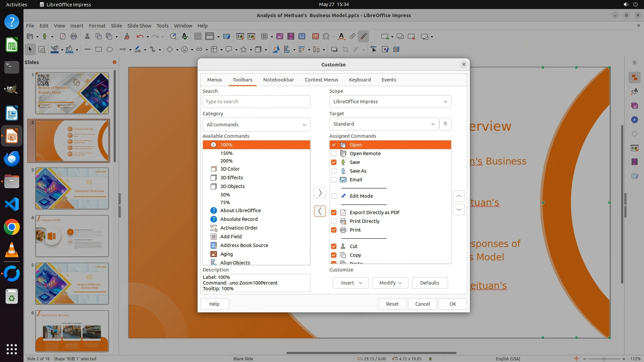Switch to the Context Menus tab
644x362 pixels.
(321, 80)
